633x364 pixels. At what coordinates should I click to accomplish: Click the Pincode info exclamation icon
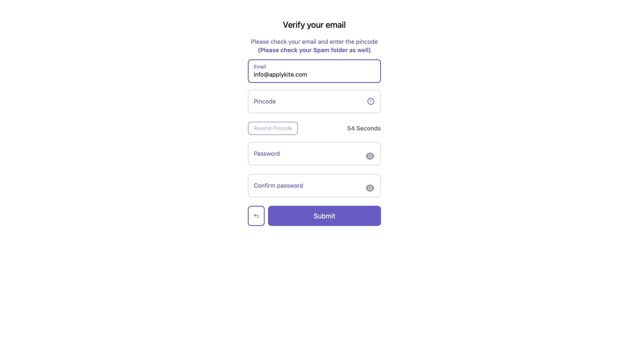[370, 101]
